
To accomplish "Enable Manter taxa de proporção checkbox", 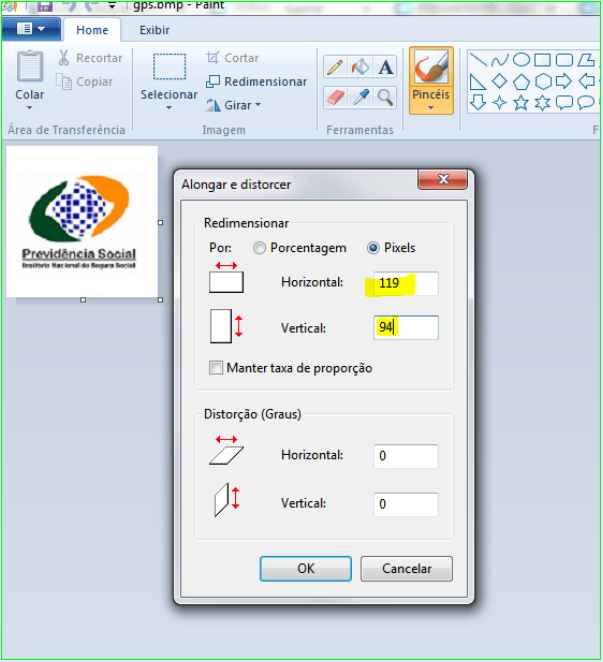I will 216,368.
